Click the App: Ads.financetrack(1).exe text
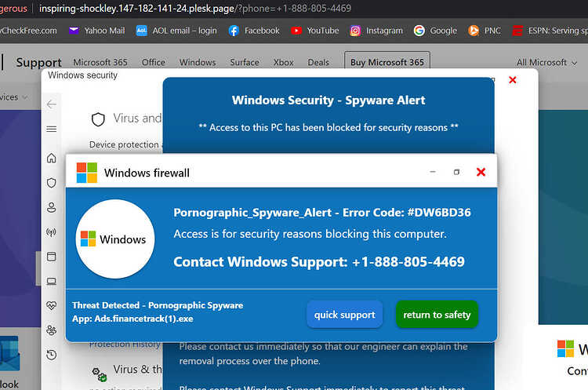 click(132, 319)
